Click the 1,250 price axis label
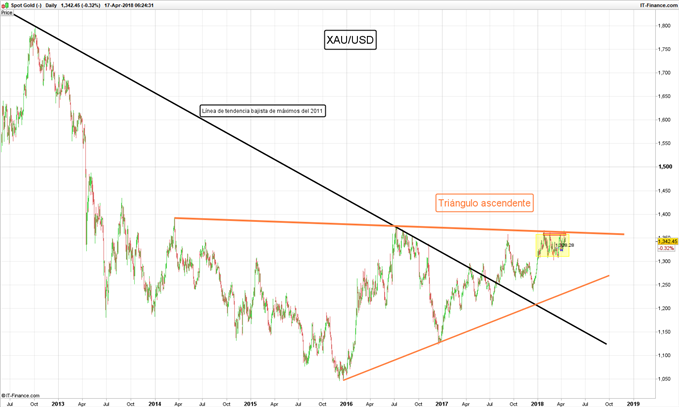The height and width of the screenshot is (407, 679). (665, 284)
